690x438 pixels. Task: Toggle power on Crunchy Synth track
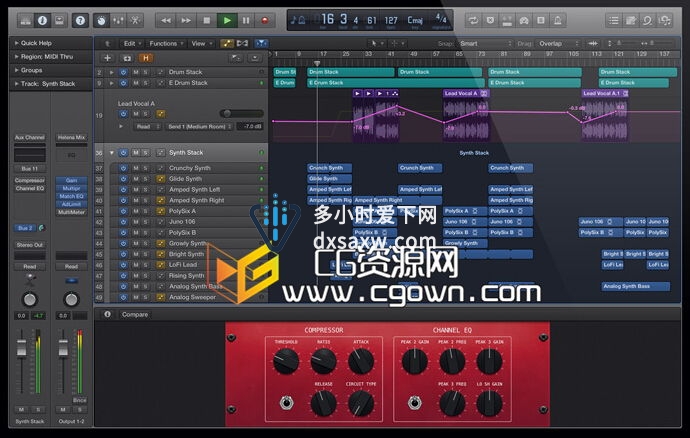(124, 168)
